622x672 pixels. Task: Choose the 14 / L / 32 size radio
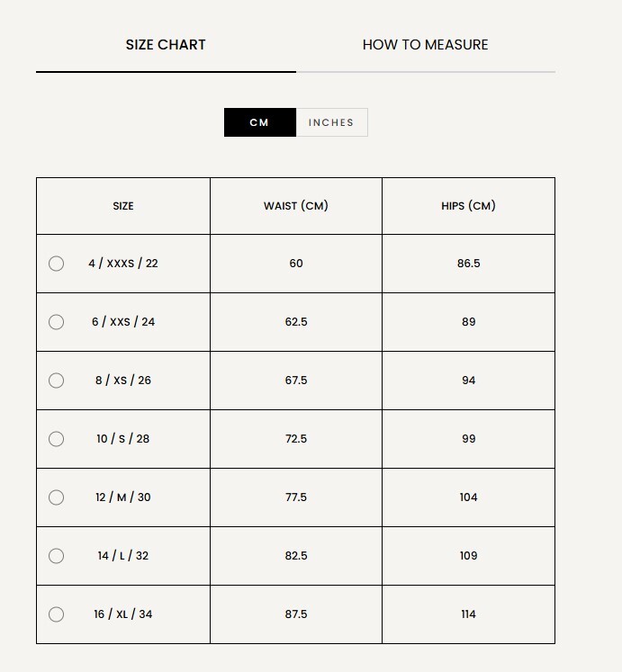point(56,556)
